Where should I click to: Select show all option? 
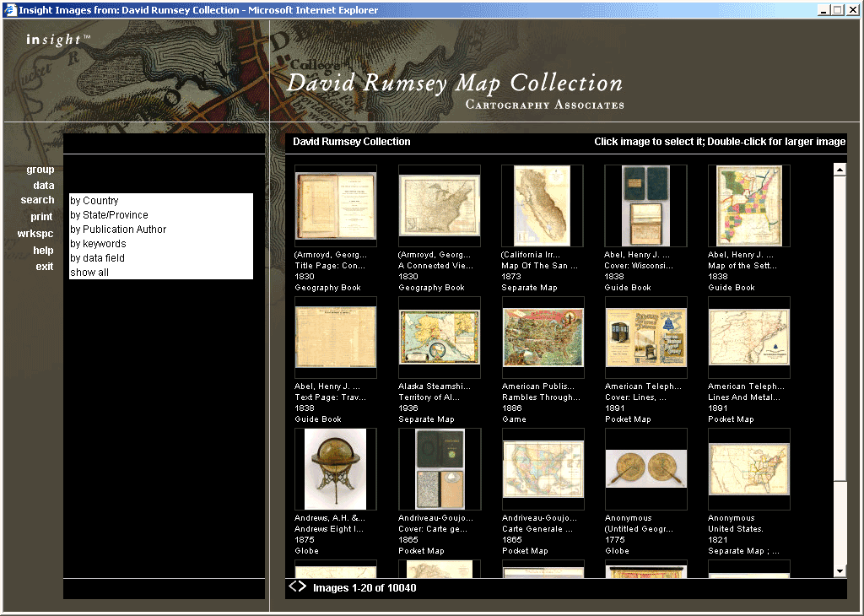click(89, 273)
